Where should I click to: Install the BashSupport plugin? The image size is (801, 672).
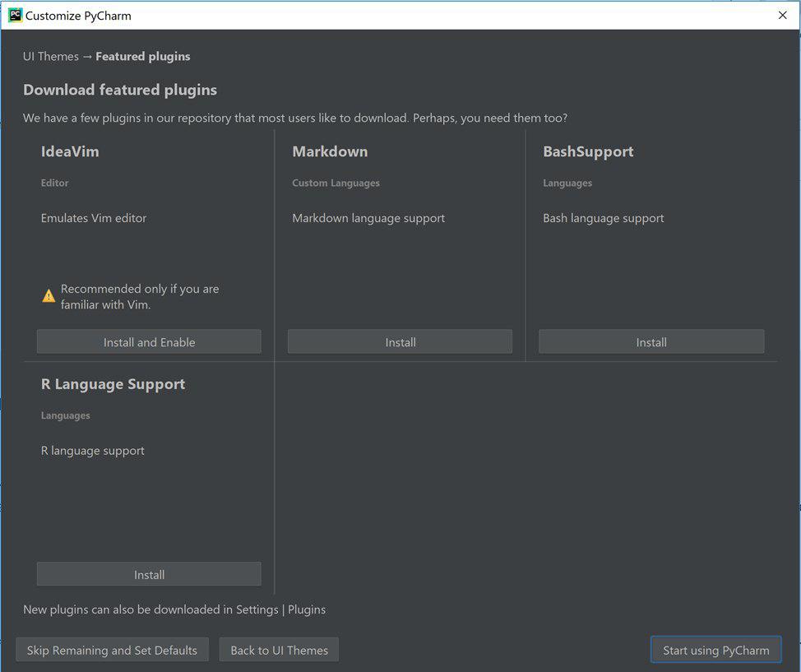coord(651,342)
